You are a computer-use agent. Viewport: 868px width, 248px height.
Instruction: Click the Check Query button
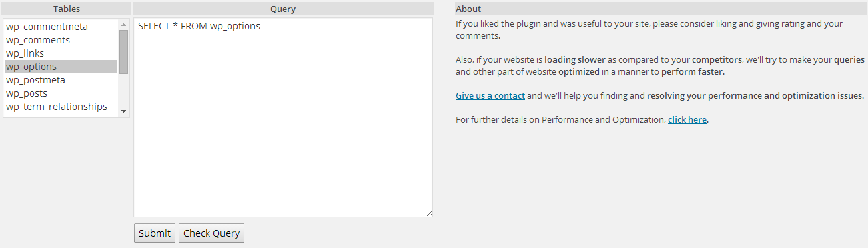coord(211,233)
